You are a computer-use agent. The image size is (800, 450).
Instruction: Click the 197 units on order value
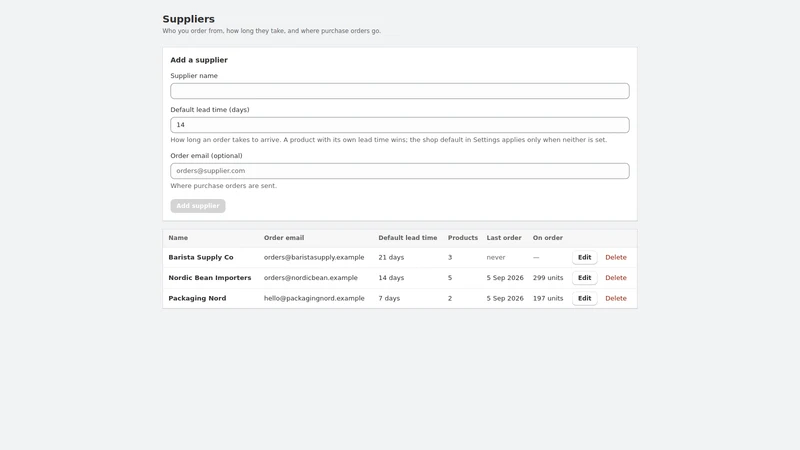pos(548,298)
